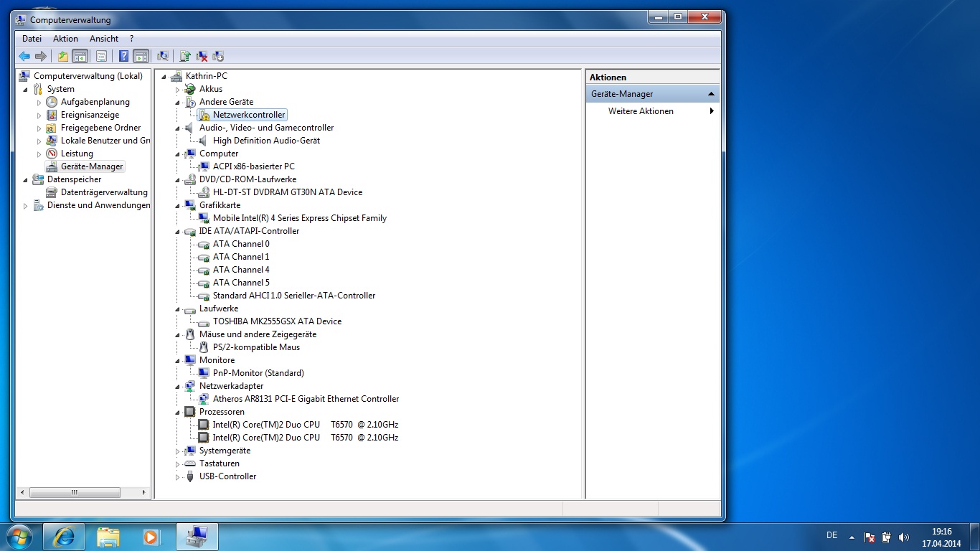Open Windows Explorer from taskbar

point(108,537)
